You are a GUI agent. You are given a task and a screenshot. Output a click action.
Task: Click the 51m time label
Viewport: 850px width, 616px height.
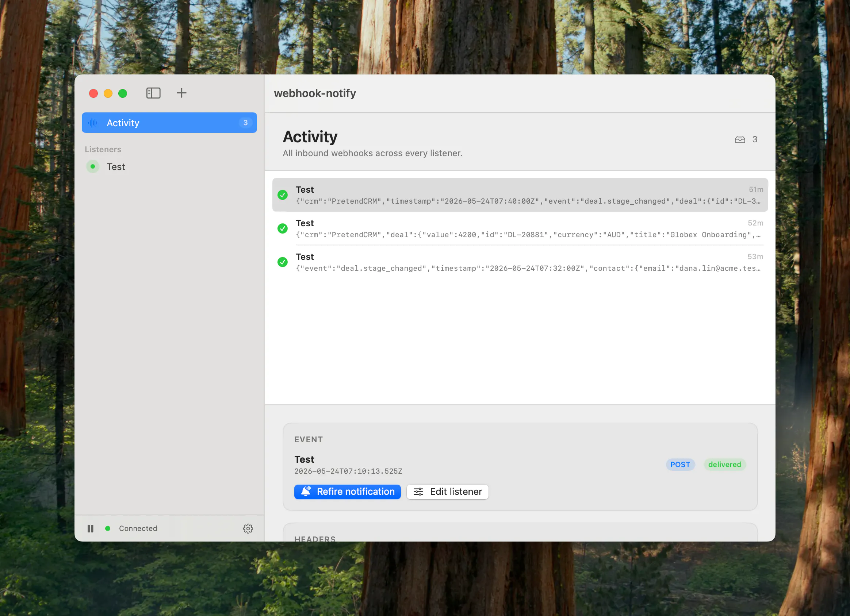pyautogui.click(x=756, y=189)
